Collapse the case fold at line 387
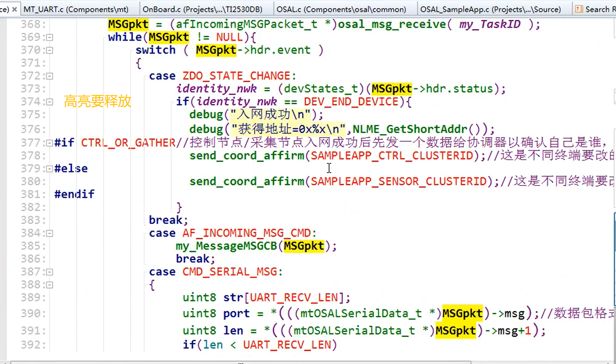The image size is (616, 364). pos(50,272)
